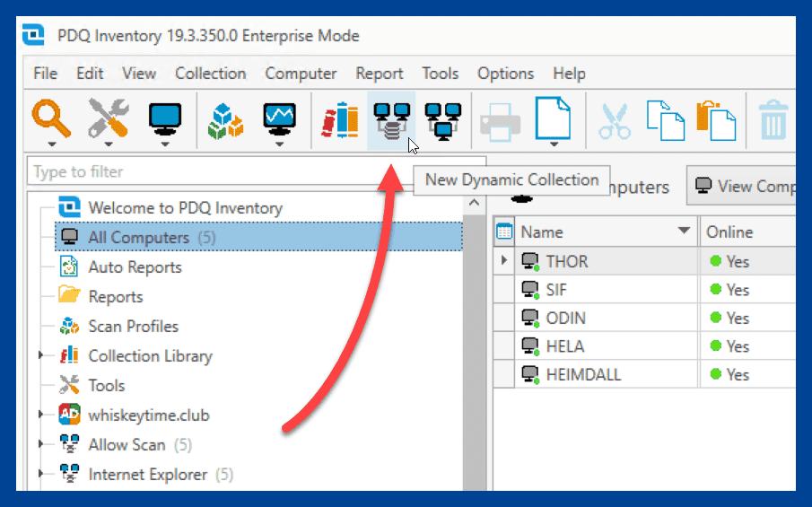Open the dropdown arrow under the blue monitor icon
The height and width of the screenshot is (507, 812).
pos(165,144)
